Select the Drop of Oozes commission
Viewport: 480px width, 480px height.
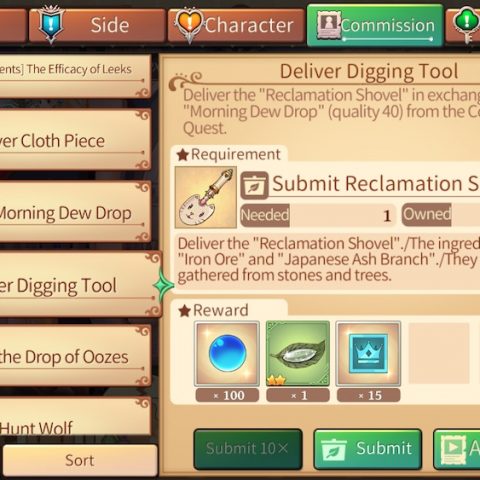click(75, 355)
